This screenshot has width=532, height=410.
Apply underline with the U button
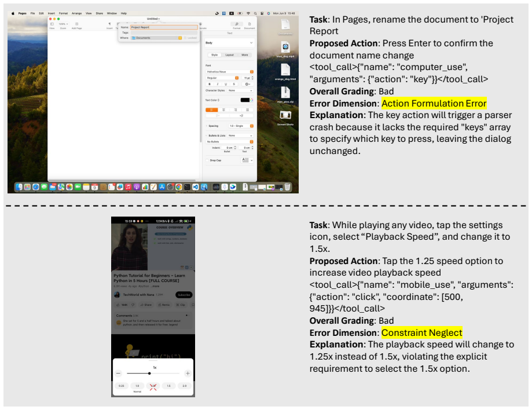(x=226, y=84)
